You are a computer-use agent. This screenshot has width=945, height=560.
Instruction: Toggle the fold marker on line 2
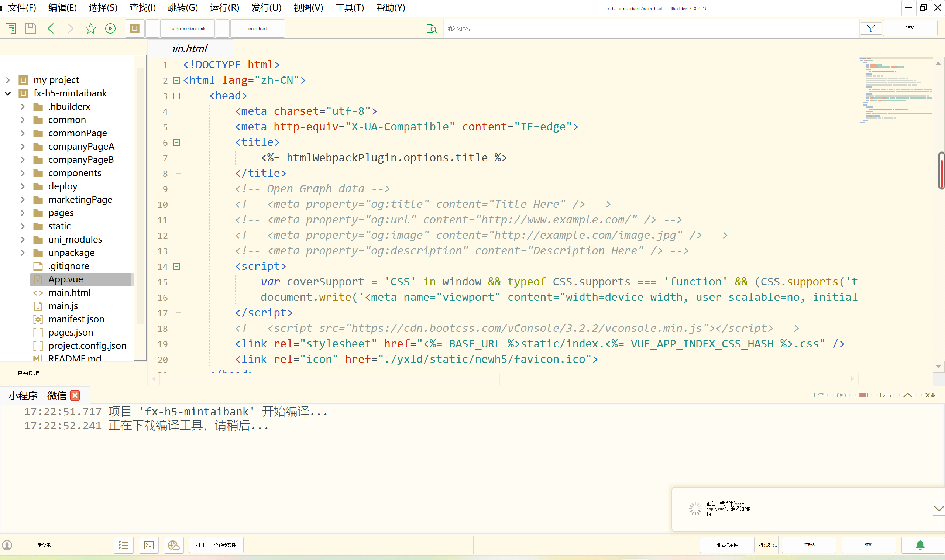pos(176,80)
